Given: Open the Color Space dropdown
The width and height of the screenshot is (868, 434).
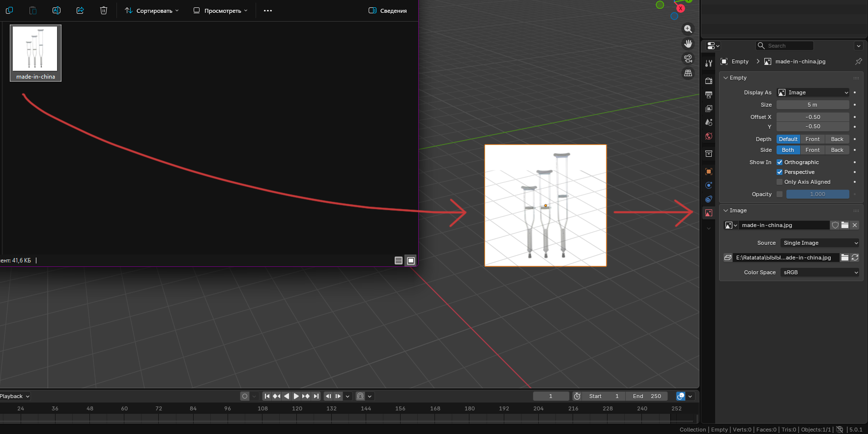Looking at the screenshot, I should point(819,272).
